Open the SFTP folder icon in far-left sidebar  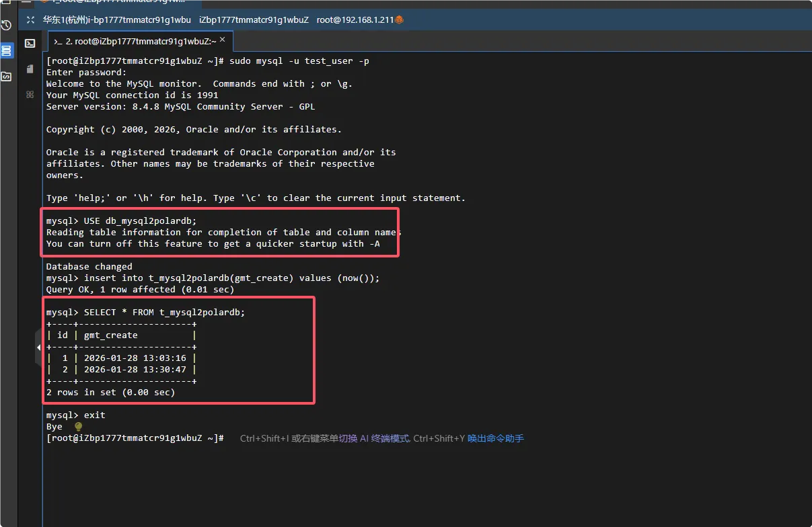[6, 76]
